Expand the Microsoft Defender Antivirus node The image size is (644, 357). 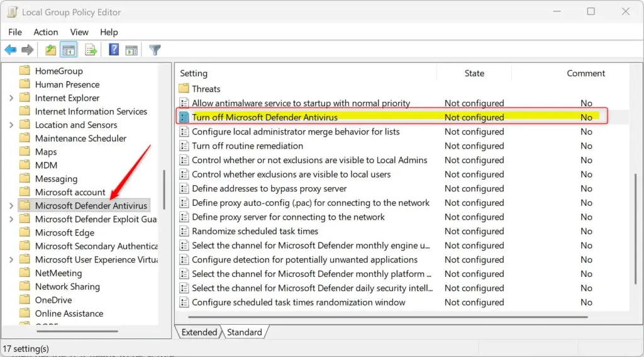(x=11, y=206)
